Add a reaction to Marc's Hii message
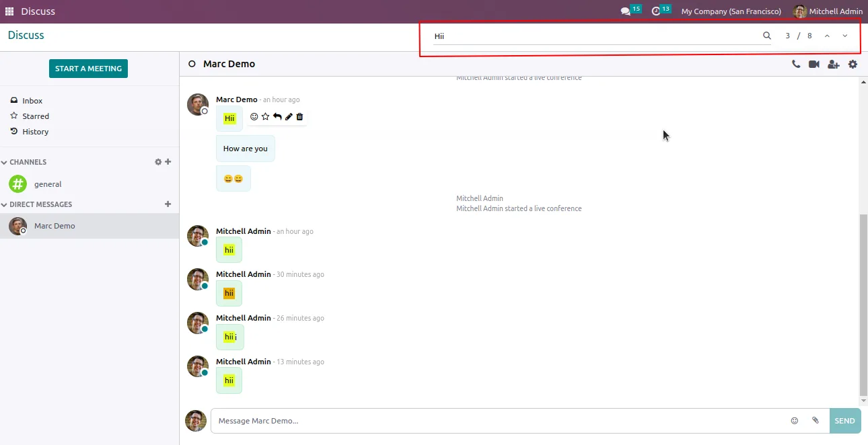Viewport: 868px width, 445px height. (254, 116)
